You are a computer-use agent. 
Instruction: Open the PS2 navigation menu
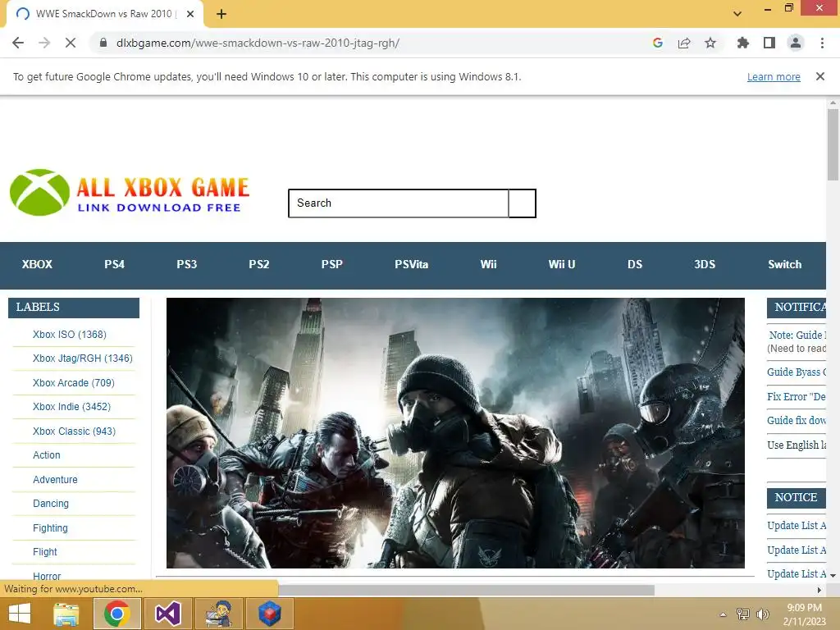258,265
